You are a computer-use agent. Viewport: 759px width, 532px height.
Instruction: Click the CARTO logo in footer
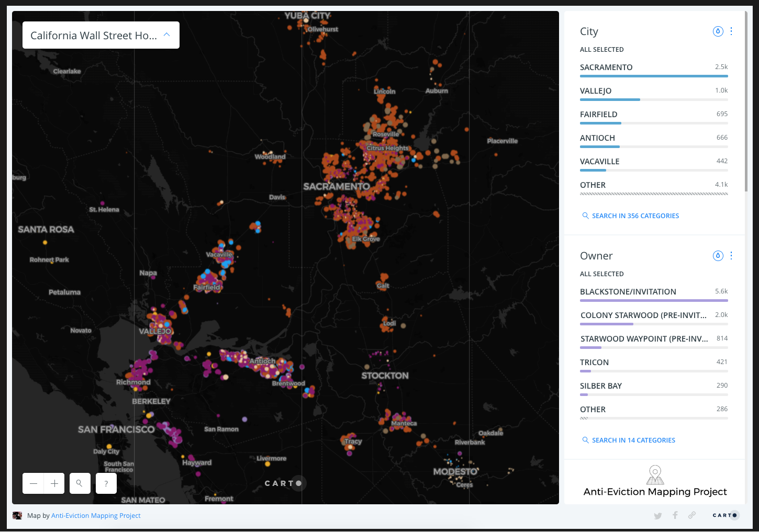pos(725,515)
